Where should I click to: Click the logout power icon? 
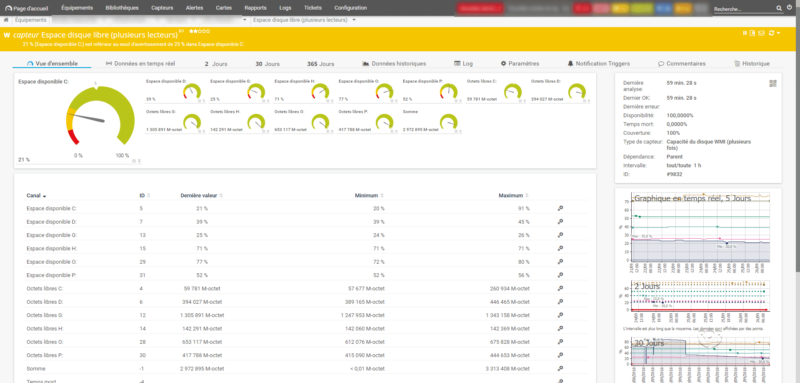point(790,8)
